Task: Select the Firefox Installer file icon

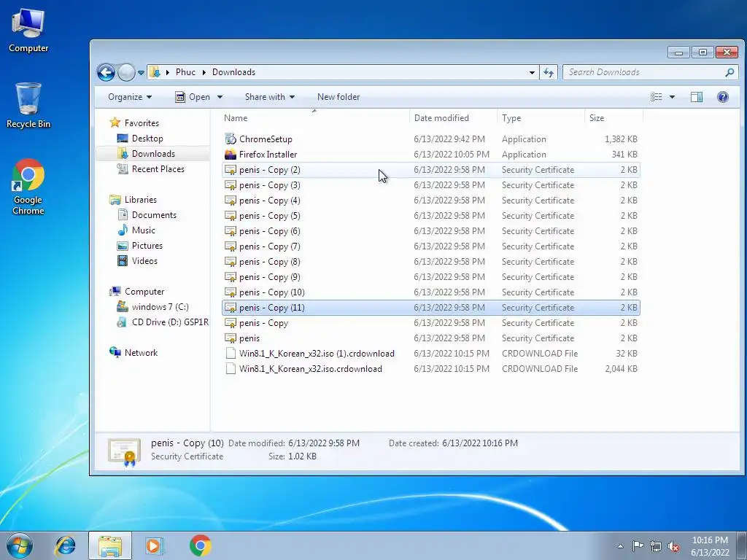Action: (x=231, y=155)
